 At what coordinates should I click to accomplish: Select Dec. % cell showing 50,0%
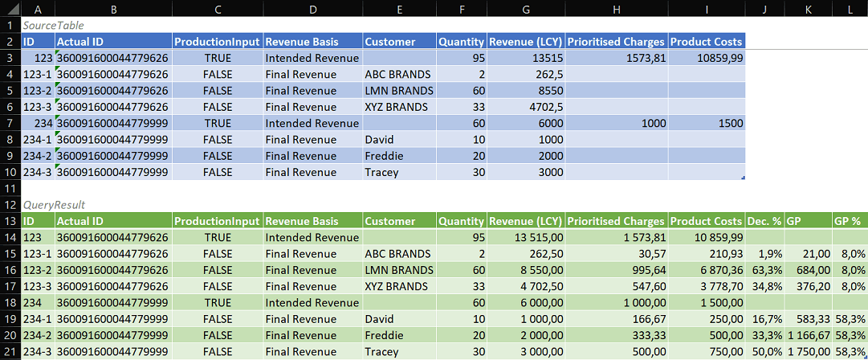tap(765, 352)
